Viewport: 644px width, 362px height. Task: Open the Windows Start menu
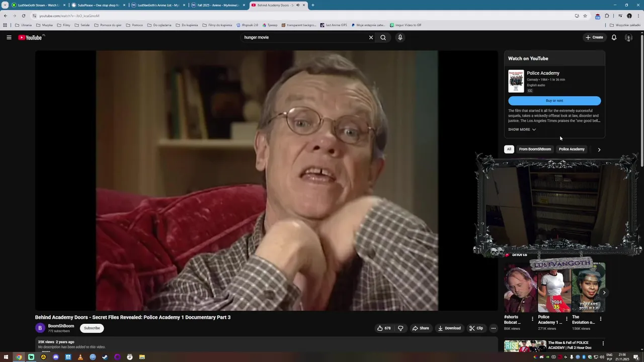[6, 357]
